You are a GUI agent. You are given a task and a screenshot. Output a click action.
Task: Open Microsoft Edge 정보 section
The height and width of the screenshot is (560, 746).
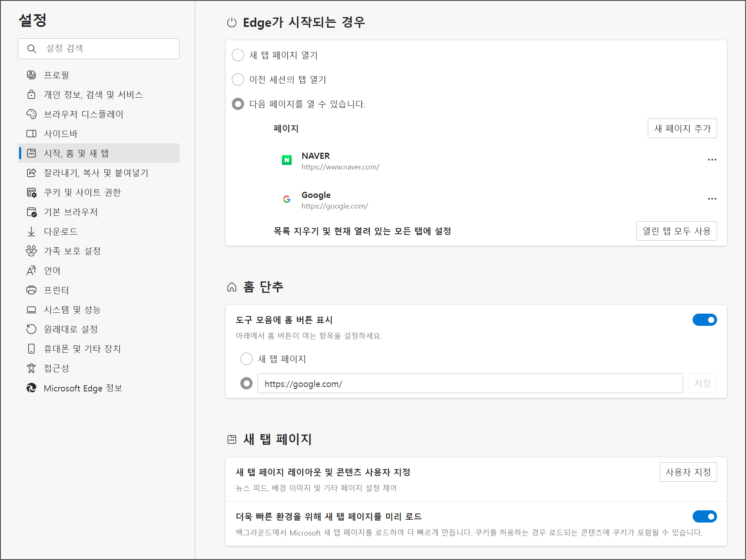tap(99, 388)
